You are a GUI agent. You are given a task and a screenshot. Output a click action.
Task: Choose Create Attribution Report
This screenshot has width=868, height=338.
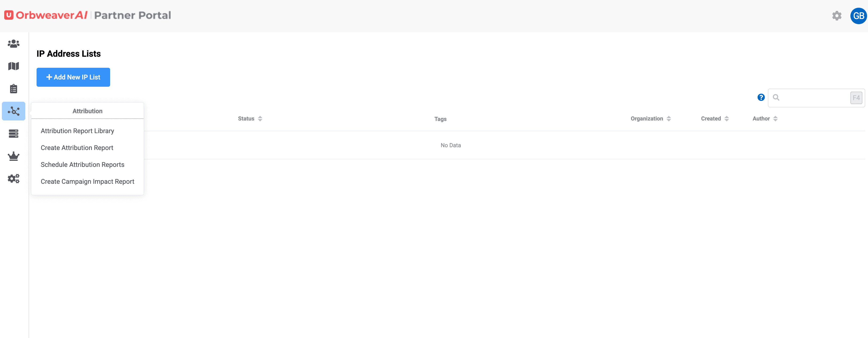[77, 148]
